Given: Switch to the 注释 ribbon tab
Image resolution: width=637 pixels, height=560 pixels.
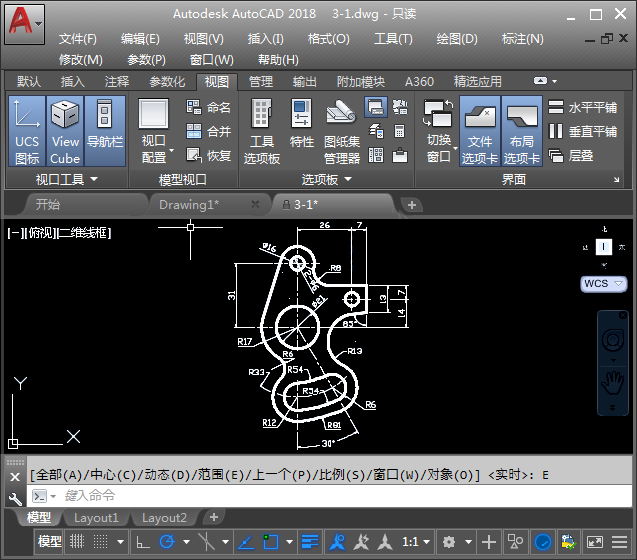Looking at the screenshot, I should click(117, 82).
